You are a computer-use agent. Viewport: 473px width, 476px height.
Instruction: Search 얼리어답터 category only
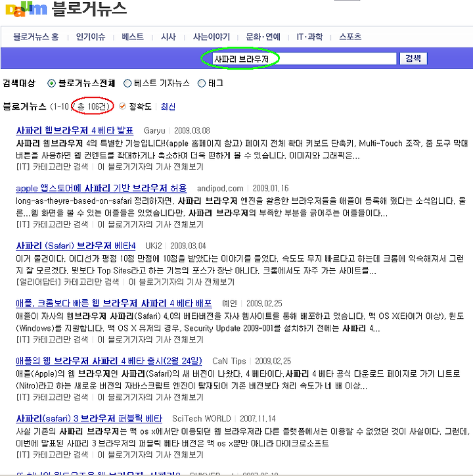point(68,282)
